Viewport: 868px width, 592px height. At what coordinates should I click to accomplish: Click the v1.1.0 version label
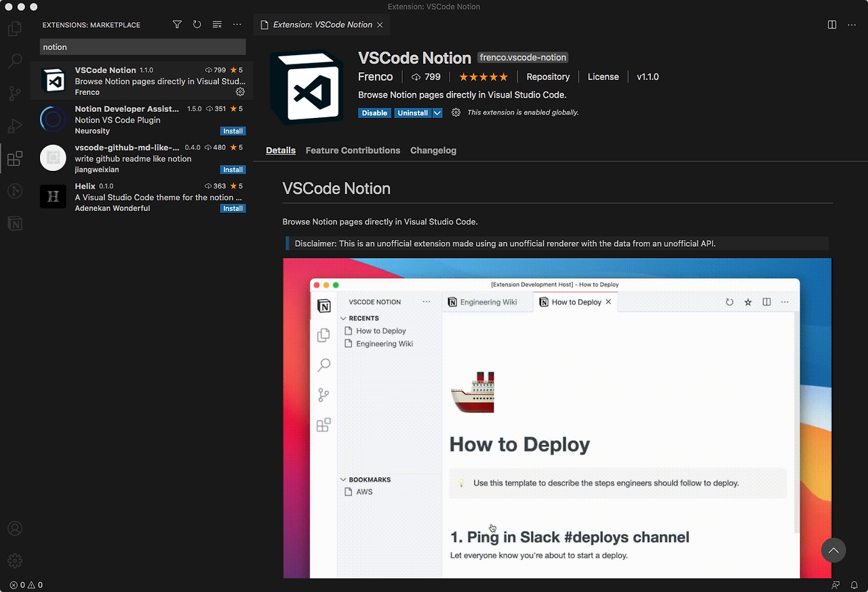[x=648, y=77]
